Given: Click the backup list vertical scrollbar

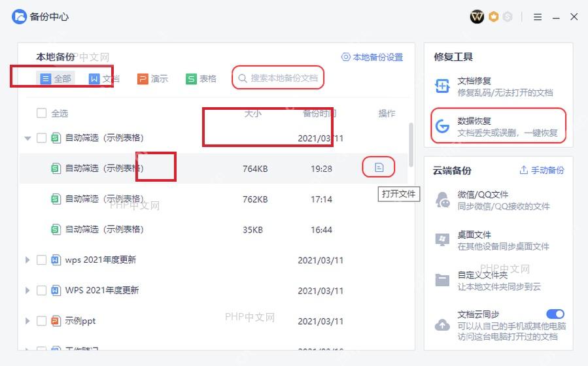Looking at the screenshot, I should click(x=411, y=144).
